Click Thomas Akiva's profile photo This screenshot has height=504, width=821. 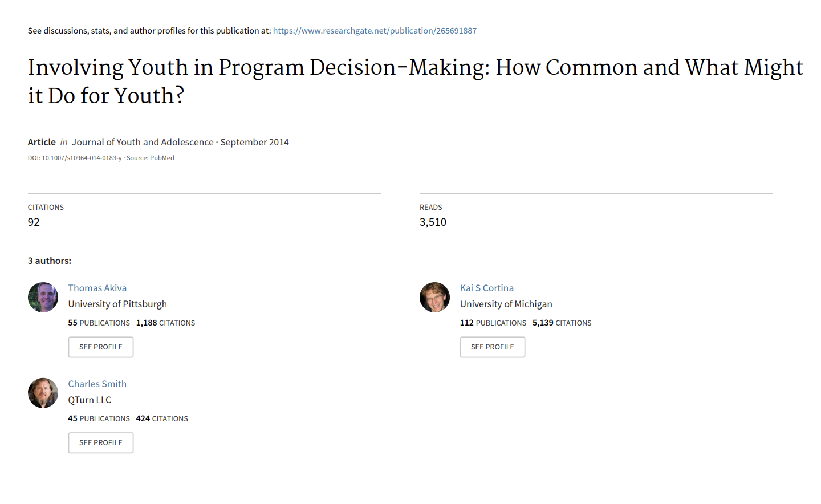(43, 297)
